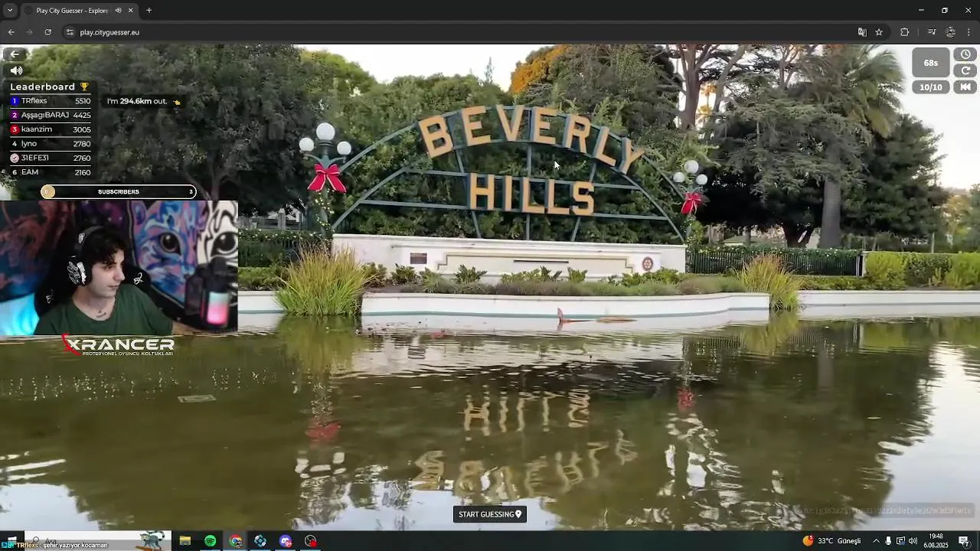Viewport: 980px width, 551px height.
Task: Select AşşagıBARAJ leaderboard row
Action: [50, 115]
